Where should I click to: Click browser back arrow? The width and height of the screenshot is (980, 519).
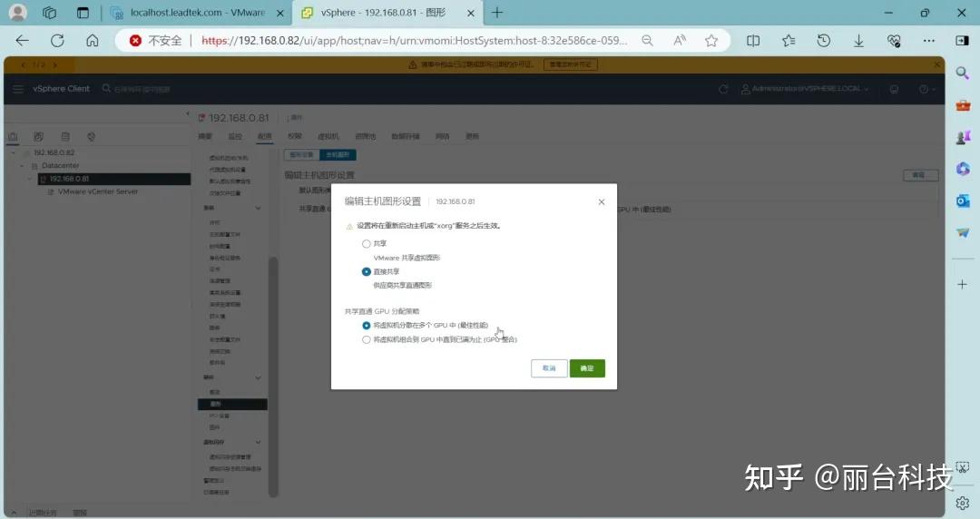tap(23, 41)
